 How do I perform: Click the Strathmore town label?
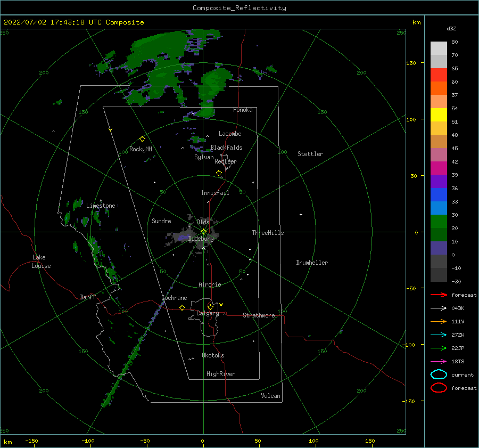click(x=259, y=315)
